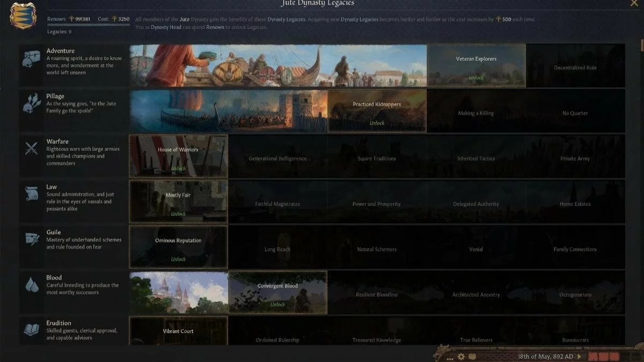Select the Private Army legacy
Screen dimensions: 644x362
(x=575, y=156)
